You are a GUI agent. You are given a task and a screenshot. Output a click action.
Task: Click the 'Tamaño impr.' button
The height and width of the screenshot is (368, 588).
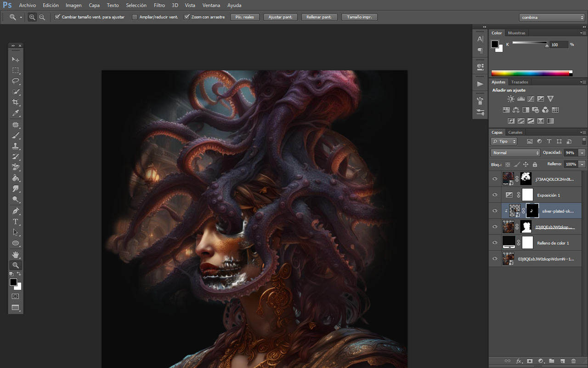pos(360,17)
